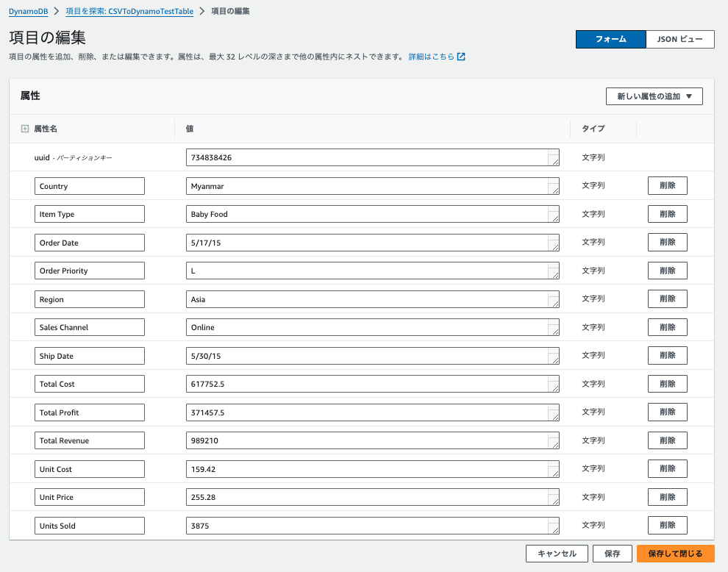This screenshot has height=572, width=728.
Task: Click the Myanmar value field
Action: (366, 186)
